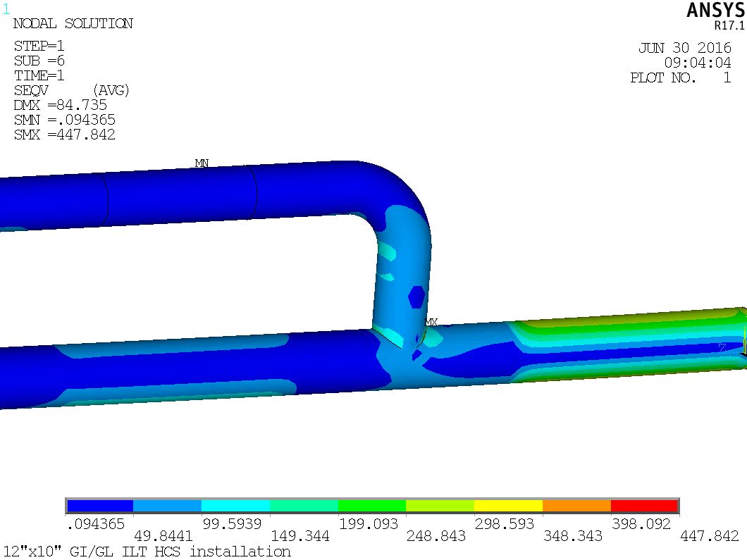Click the dark blue hexagon spot on the vertical pipe
The width and height of the screenshot is (747, 560).
tap(416, 297)
